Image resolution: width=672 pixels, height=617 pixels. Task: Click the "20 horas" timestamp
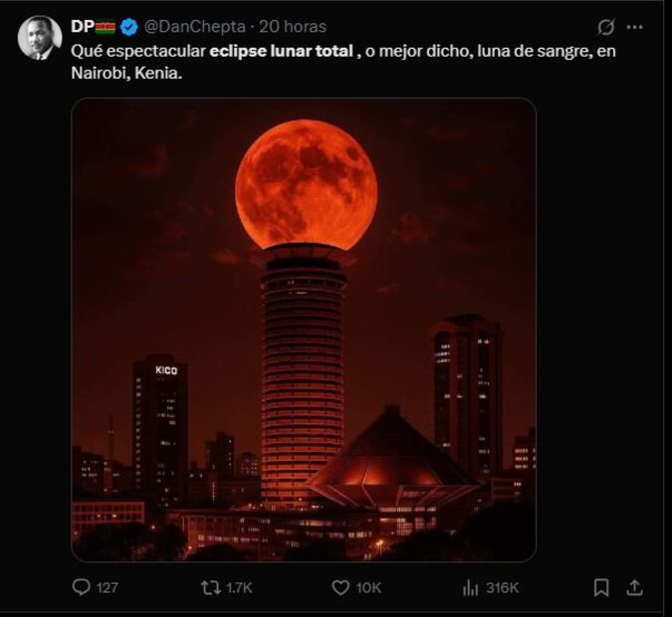point(293,27)
